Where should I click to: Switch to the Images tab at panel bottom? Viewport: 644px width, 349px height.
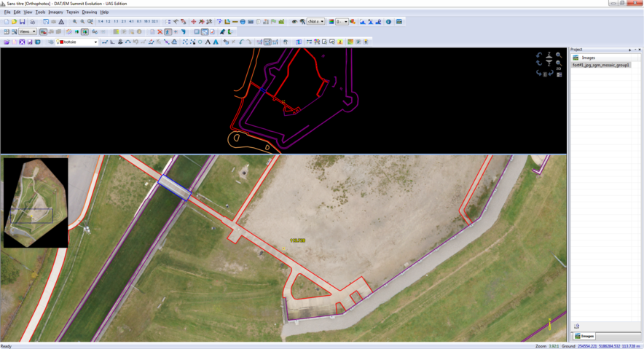click(x=584, y=336)
